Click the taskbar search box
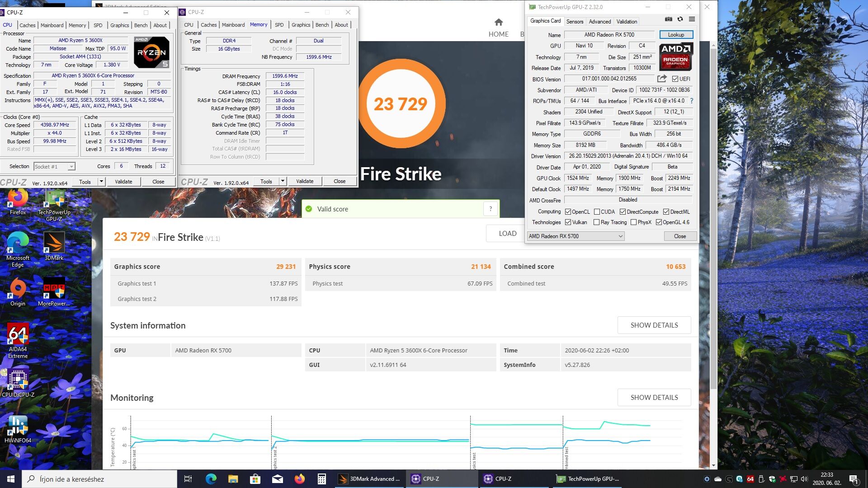The image size is (868, 488). (99, 479)
